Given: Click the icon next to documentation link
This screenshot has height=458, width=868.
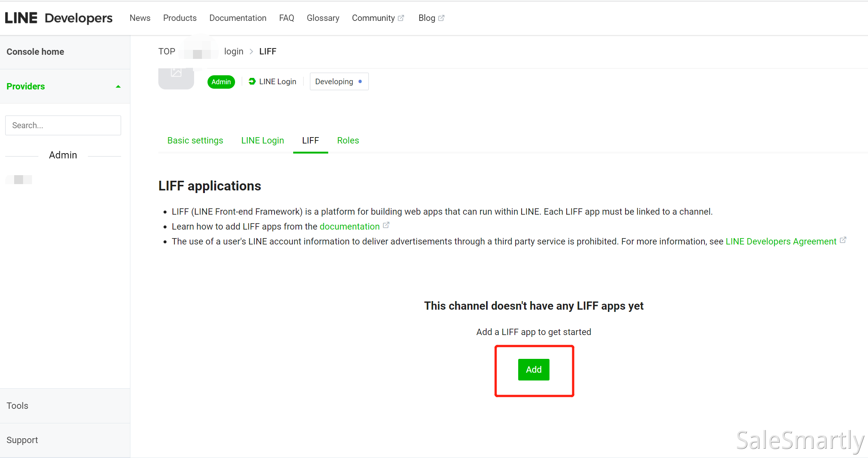Looking at the screenshot, I should click(386, 225).
